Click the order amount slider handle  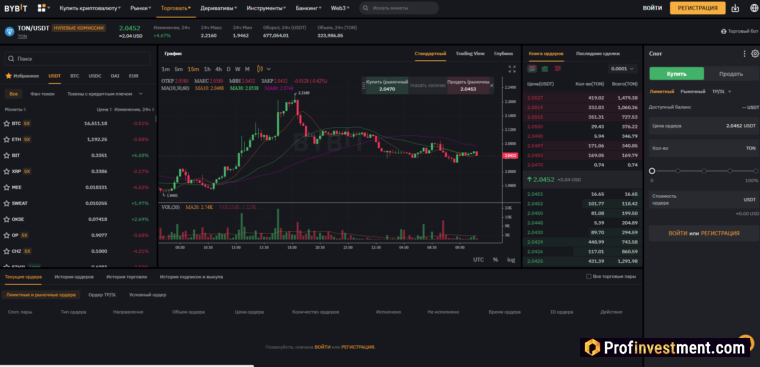pos(652,171)
